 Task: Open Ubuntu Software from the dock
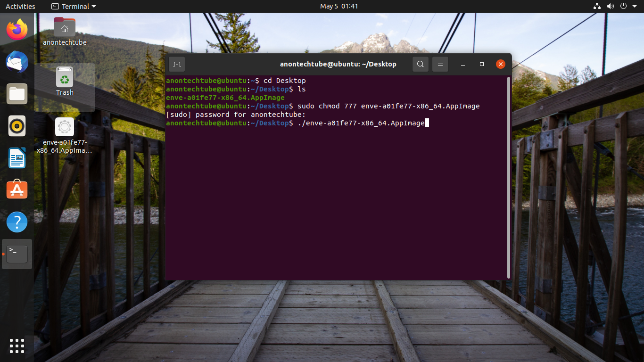tap(17, 189)
